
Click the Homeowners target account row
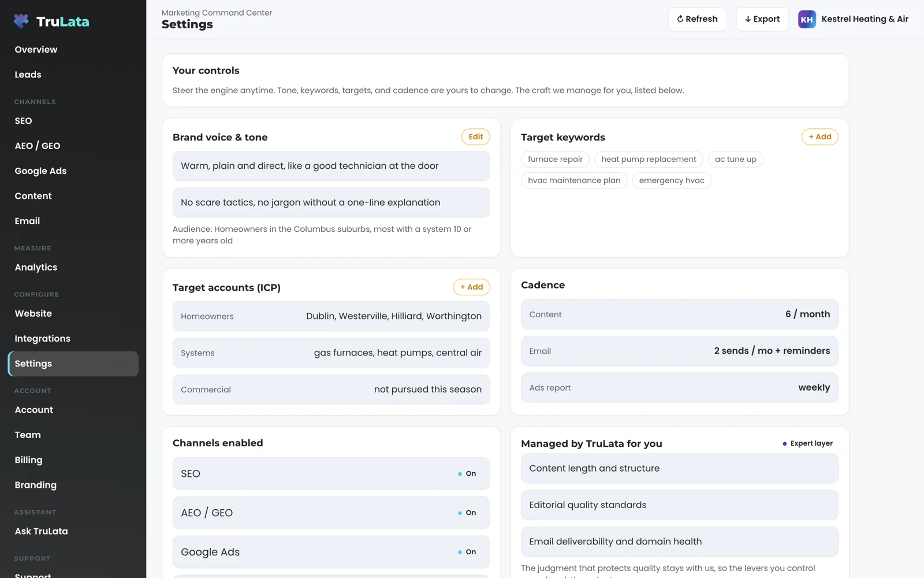[331, 316]
